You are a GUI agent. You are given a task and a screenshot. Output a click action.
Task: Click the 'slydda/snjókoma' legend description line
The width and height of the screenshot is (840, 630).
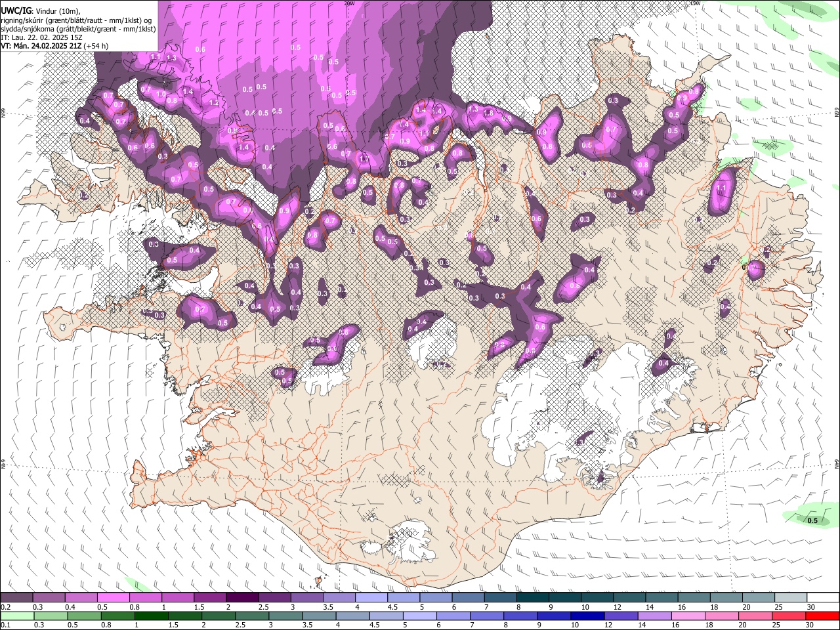click(78, 29)
